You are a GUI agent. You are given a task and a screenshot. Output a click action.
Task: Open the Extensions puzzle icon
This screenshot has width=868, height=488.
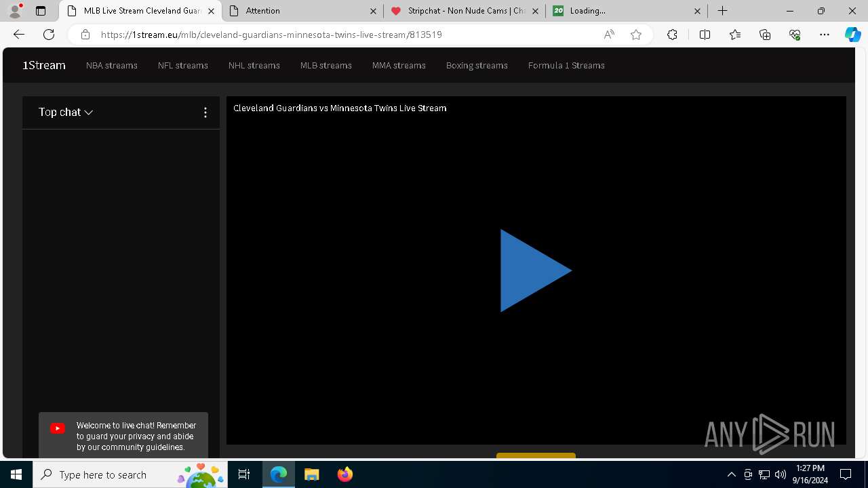point(672,35)
